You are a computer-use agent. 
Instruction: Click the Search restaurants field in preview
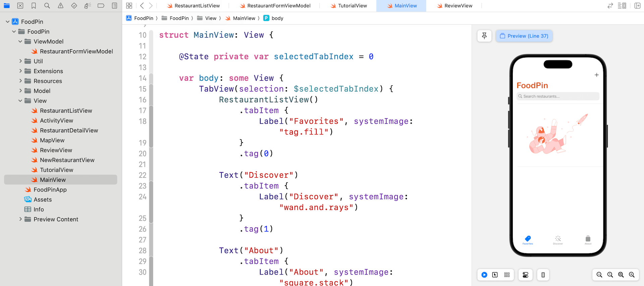tap(558, 96)
